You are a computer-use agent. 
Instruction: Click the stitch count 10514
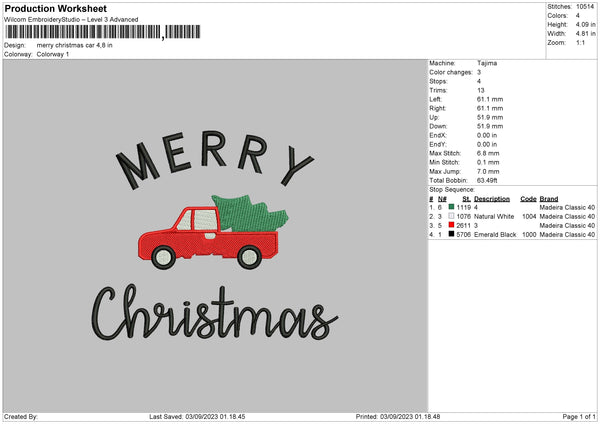(x=585, y=7)
